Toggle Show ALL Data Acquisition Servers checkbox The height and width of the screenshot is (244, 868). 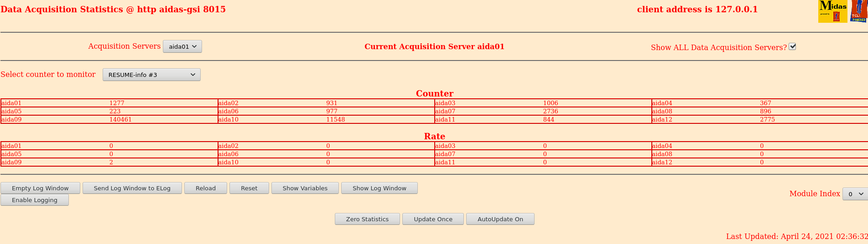click(x=792, y=46)
